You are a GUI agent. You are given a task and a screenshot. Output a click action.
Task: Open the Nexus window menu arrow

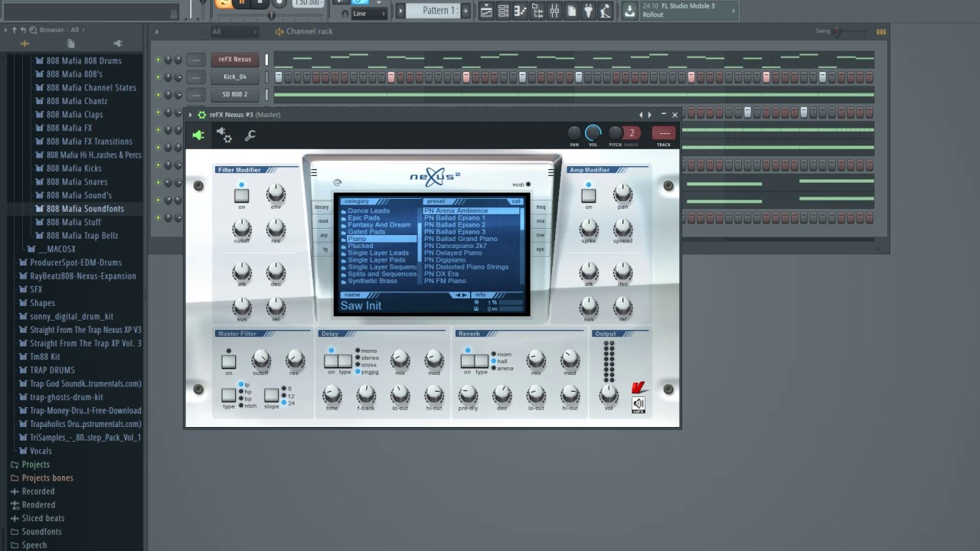(191, 115)
